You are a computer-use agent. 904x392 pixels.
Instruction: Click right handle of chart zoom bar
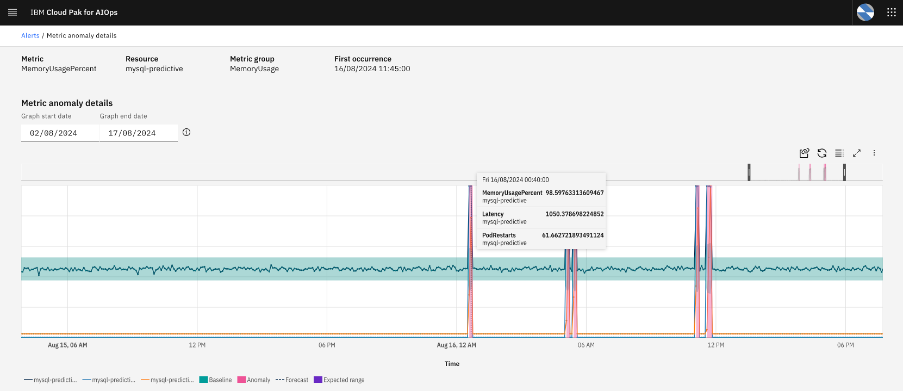point(844,172)
